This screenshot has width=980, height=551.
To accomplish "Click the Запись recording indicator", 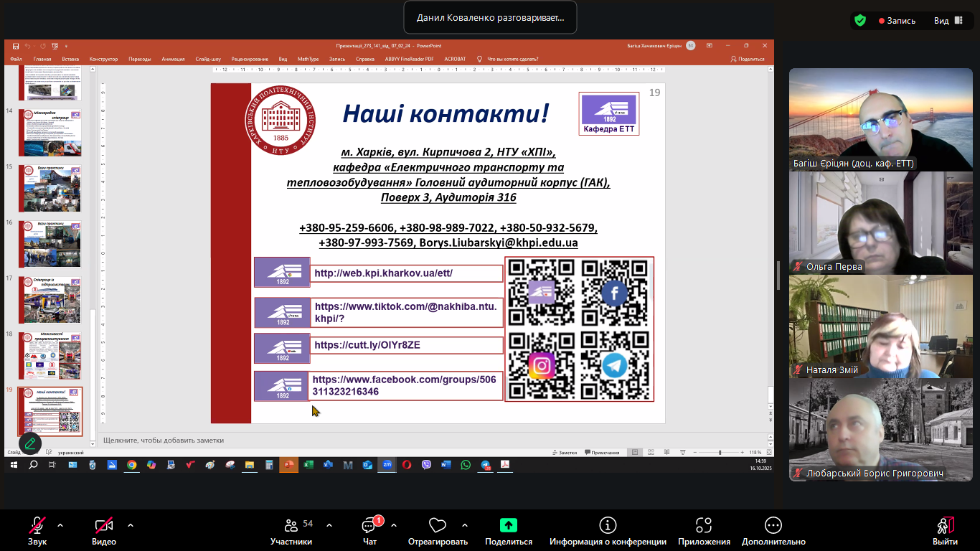I will [897, 21].
